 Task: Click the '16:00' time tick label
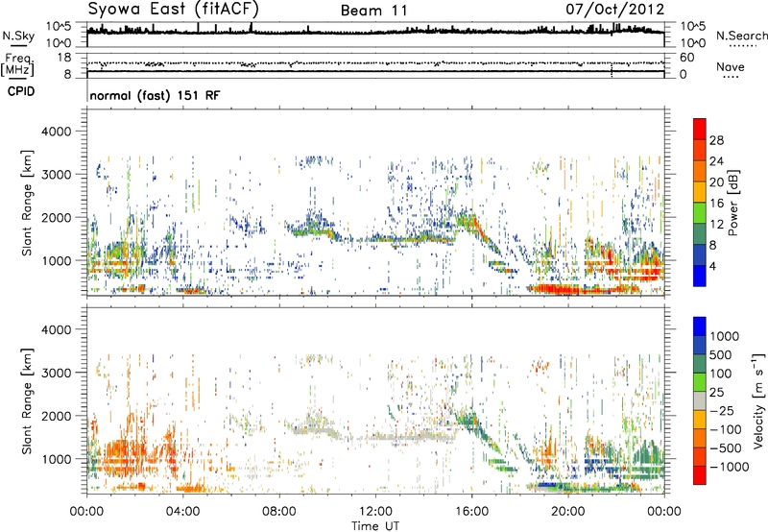(x=471, y=512)
